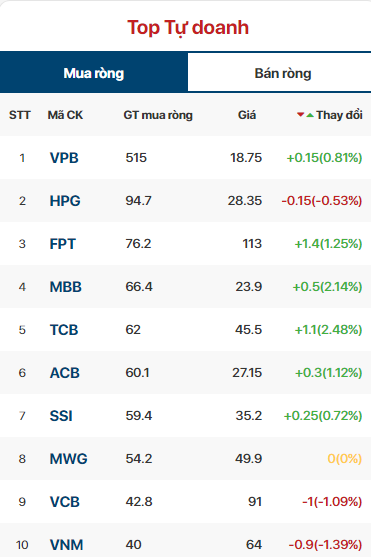Open the FPT stock code link

coord(63,244)
